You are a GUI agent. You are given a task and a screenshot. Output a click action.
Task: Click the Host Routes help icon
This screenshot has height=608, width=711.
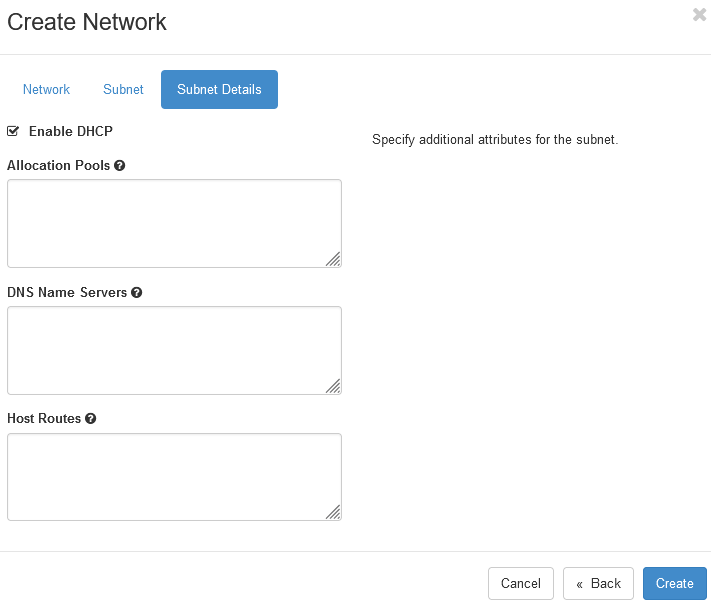pos(91,418)
